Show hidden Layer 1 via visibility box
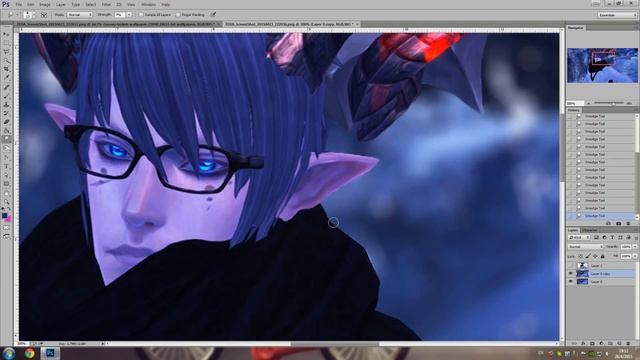This screenshot has height=360, width=640. tap(571, 266)
